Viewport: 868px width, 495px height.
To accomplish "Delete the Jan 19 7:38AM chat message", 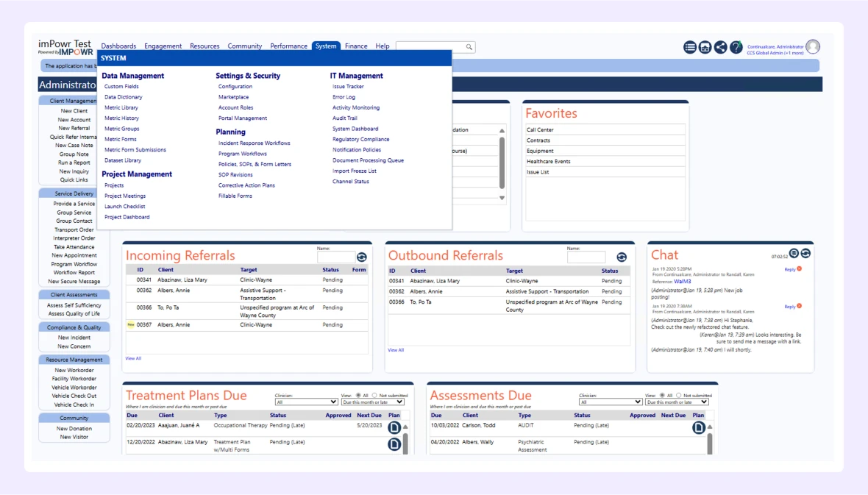I will coord(800,306).
